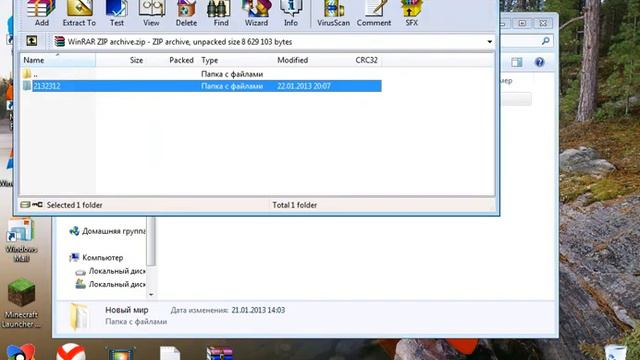Screen dimensions: 640x360
Task: Click the View toolbar icon
Action: (151, 14)
